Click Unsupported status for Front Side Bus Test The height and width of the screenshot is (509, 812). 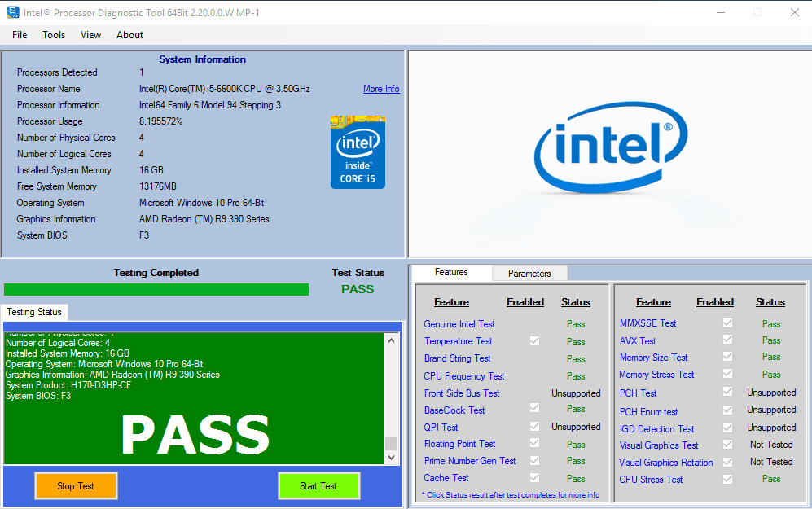point(576,393)
